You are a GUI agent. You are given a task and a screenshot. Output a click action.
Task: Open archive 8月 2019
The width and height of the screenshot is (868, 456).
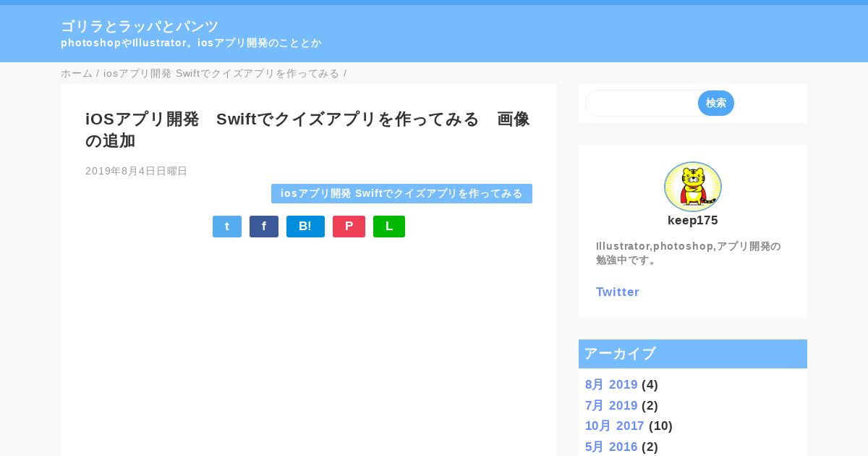coord(611,384)
